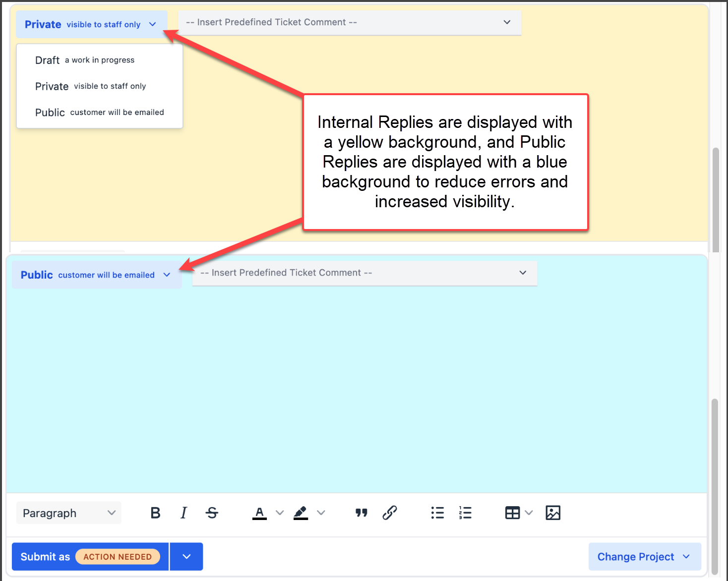Choose Public customer will be emailed menu option
This screenshot has width=728, height=581.
pos(99,113)
